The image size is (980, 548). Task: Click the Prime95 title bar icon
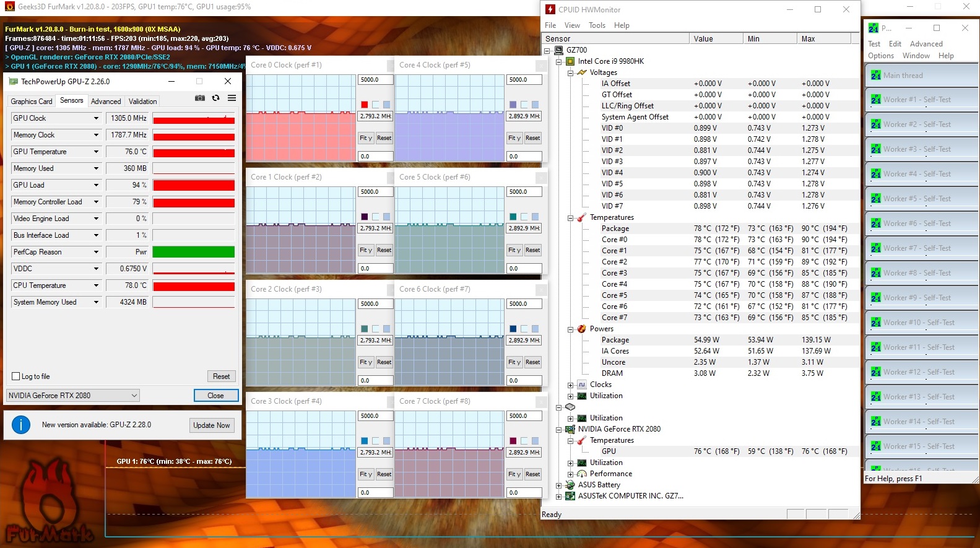coord(874,28)
